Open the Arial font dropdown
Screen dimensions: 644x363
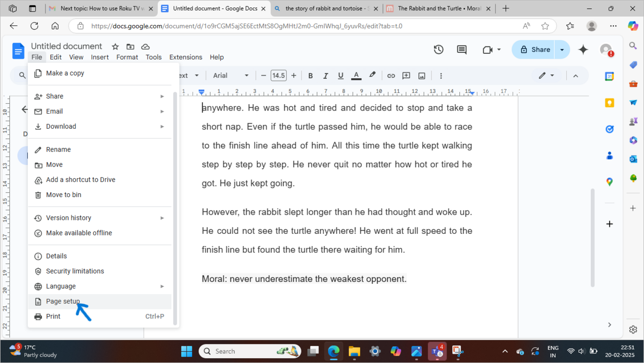point(231,76)
